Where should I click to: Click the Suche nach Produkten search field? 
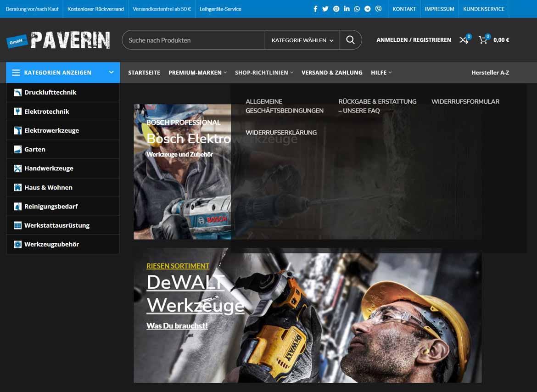point(194,40)
